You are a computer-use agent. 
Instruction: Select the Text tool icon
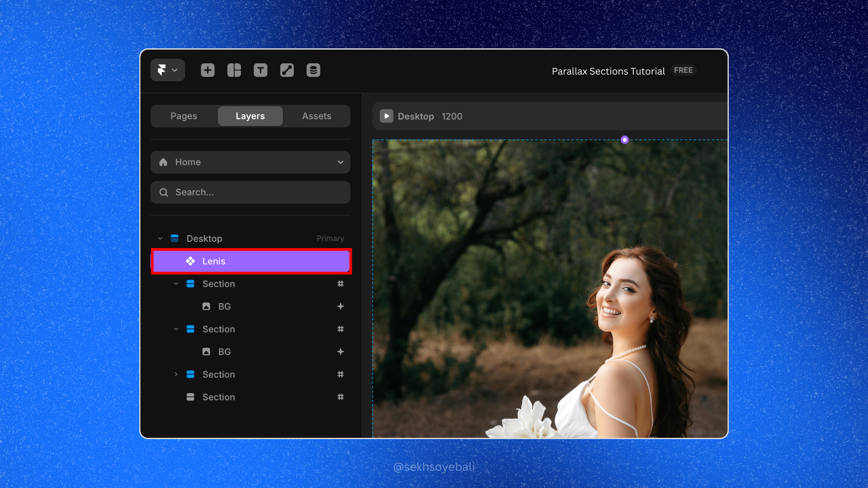(260, 70)
